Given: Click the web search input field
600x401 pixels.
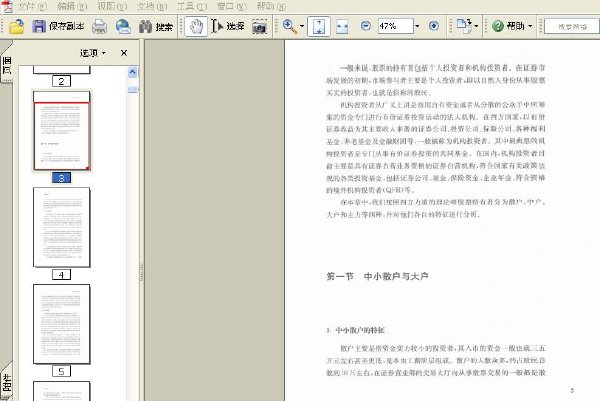Looking at the screenshot, I should [571, 26].
